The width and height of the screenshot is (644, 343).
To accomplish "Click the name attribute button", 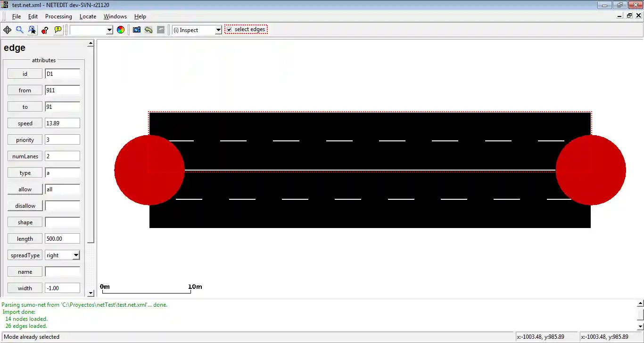I will 25,271.
